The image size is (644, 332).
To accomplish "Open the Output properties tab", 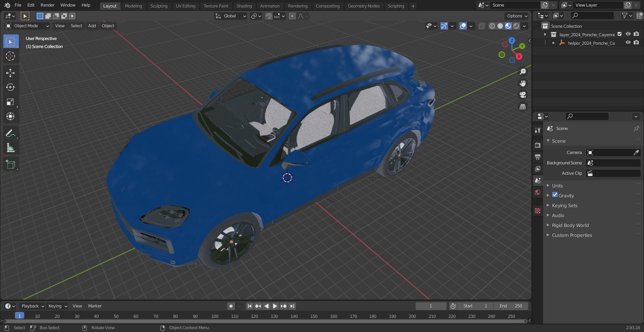I will click(x=537, y=157).
